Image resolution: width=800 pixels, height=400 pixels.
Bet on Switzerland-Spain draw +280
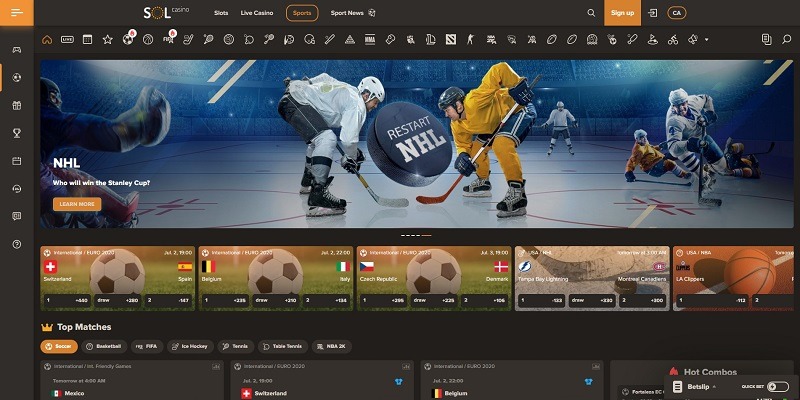coord(118,301)
